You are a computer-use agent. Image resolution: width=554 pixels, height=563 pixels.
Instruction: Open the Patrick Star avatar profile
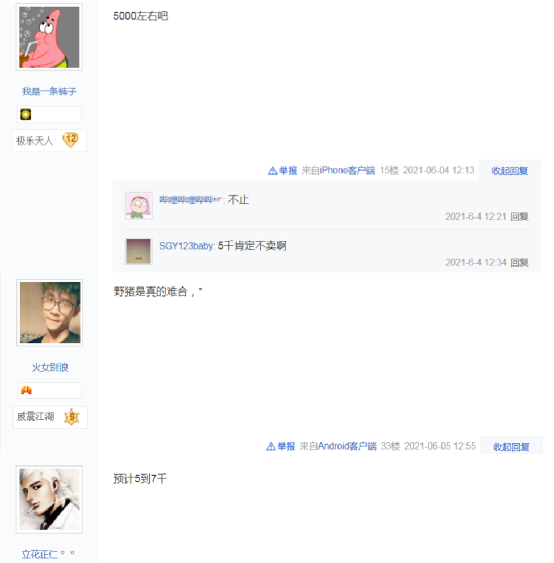[49, 37]
